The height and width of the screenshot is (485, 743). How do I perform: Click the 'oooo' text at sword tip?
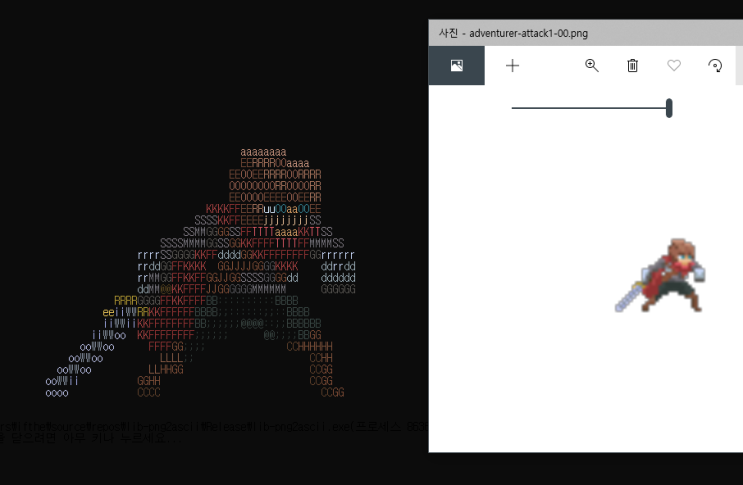57,393
